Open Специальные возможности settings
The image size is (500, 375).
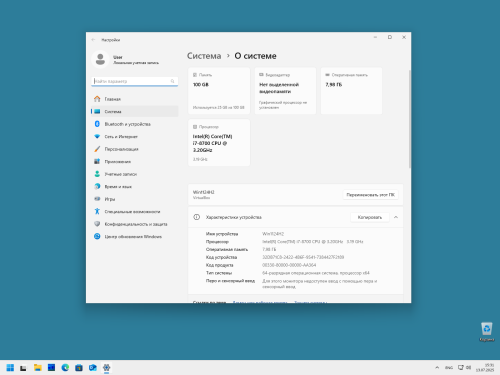point(134,211)
